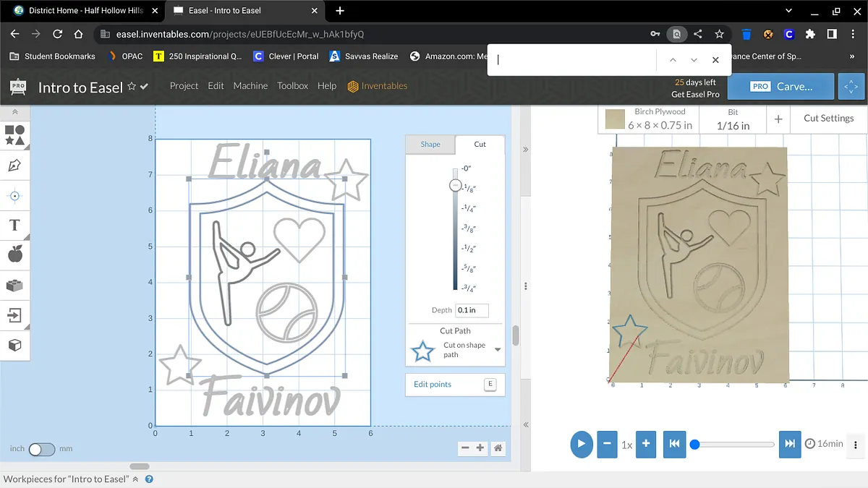This screenshot has height=488, width=868.
Task: Open the Machine menu
Action: (250, 85)
